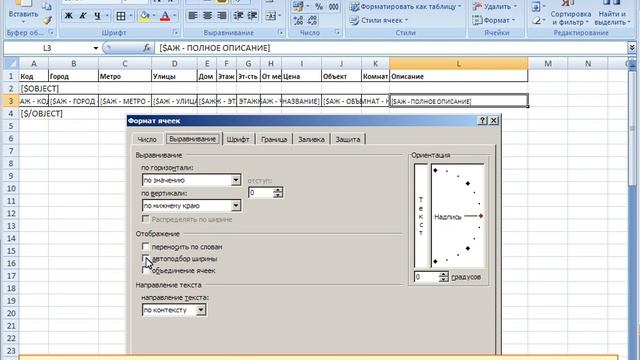
Task: Click the increase indent icon
Action: [253, 16]
